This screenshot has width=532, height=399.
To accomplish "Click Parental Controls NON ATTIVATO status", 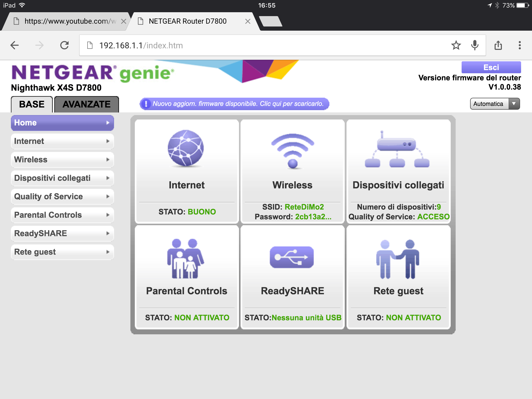I will tap(187, 317).
